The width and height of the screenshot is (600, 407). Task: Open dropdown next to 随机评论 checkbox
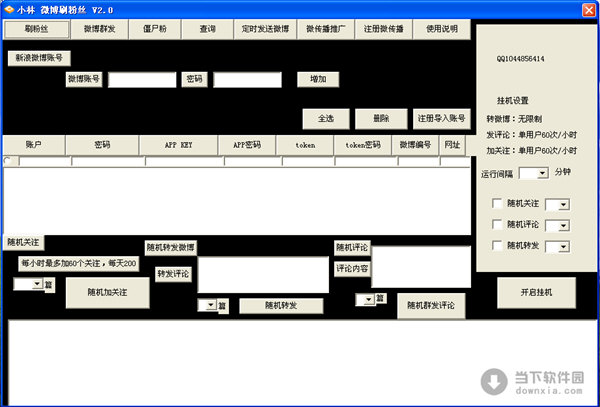pyautogui.click(x=563, y=226)
